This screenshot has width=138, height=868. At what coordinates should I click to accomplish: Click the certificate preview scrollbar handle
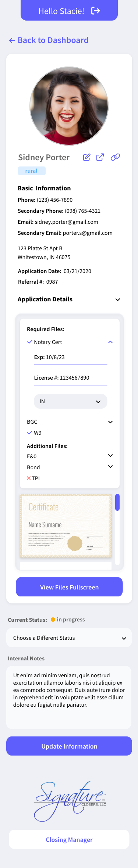coord(117,502)
